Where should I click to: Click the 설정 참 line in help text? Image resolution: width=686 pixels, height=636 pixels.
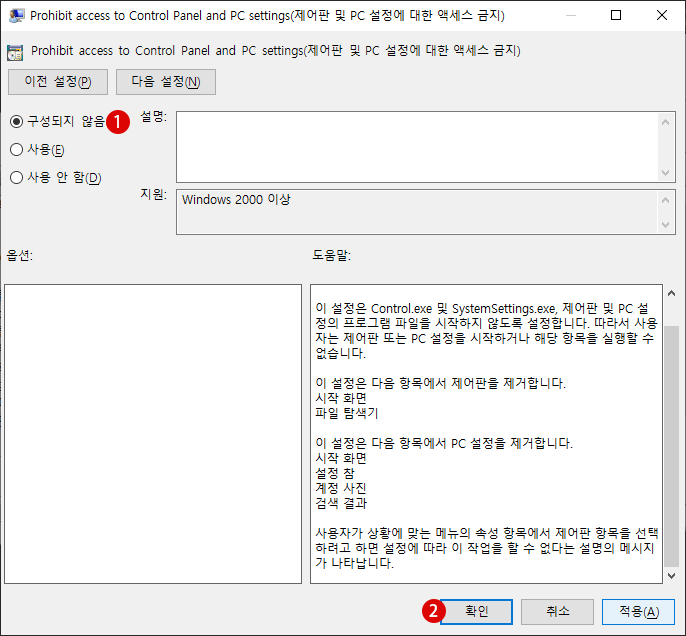tap(335, 473)
